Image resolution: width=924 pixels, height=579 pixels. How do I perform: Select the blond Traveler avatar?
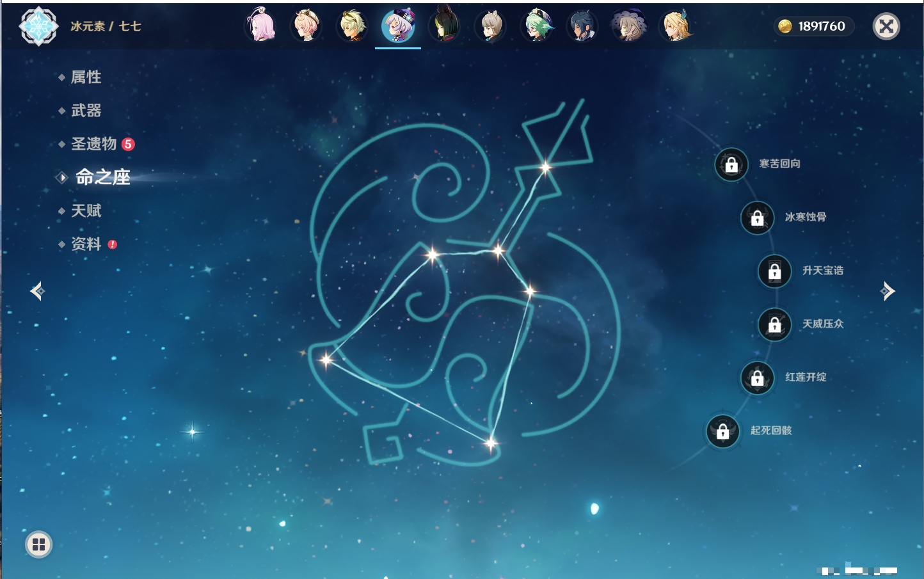676,26
